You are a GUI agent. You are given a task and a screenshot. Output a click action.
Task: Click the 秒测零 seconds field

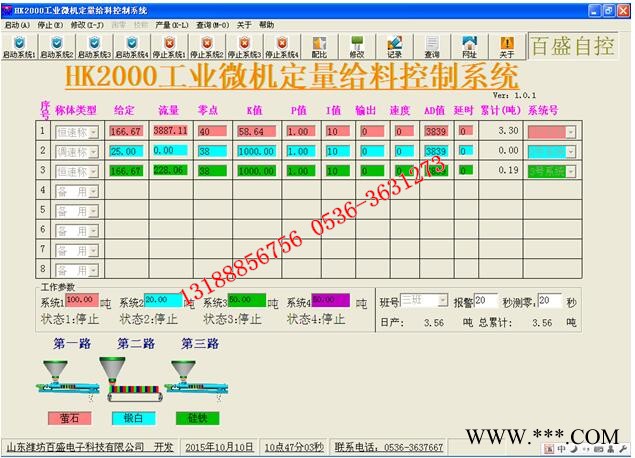pyautogui.click(x=550, y=301)
